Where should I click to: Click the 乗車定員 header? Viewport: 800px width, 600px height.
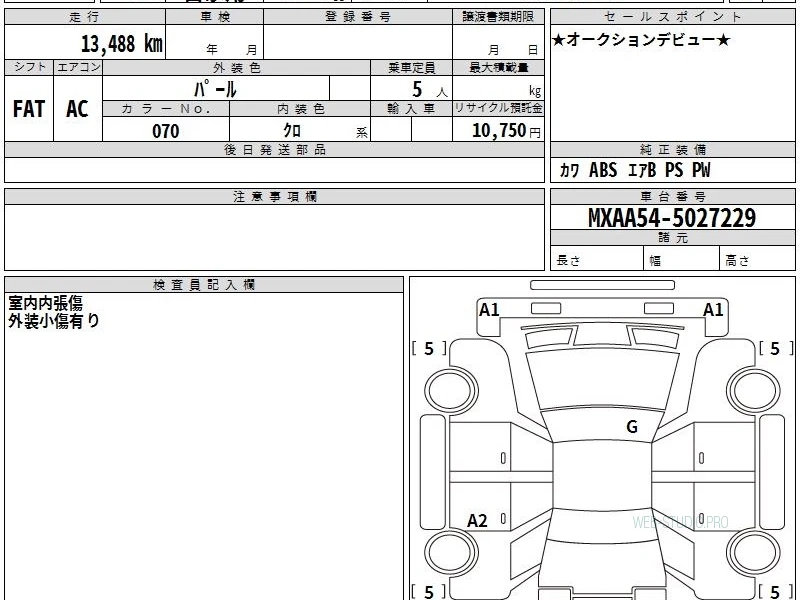[x=411, y=67]
